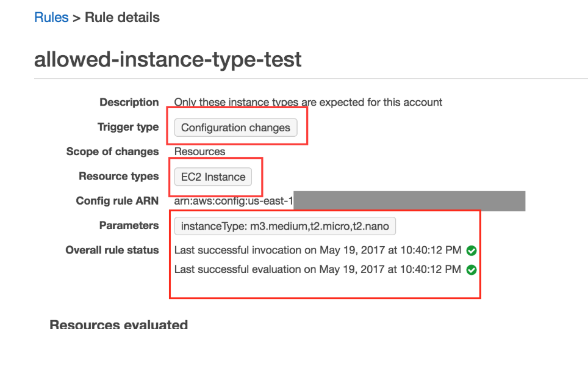Click the Configuration changes trigger tag
Screen dimensions: 588x375
[235, 128]
